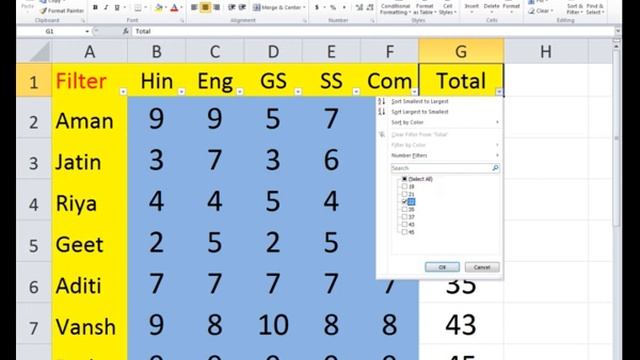Open the Find & Select menu
This screenshot has width=640, height=360.
click(x=595, y=8)
